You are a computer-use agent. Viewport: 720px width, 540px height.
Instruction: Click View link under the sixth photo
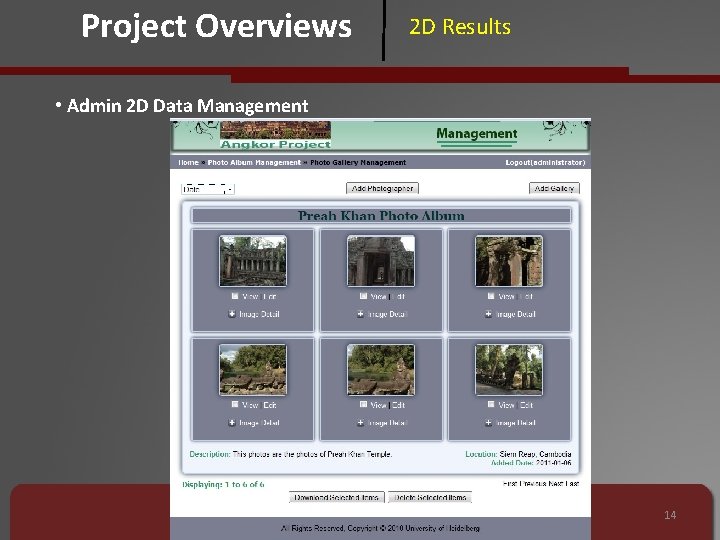coord(506,405)
